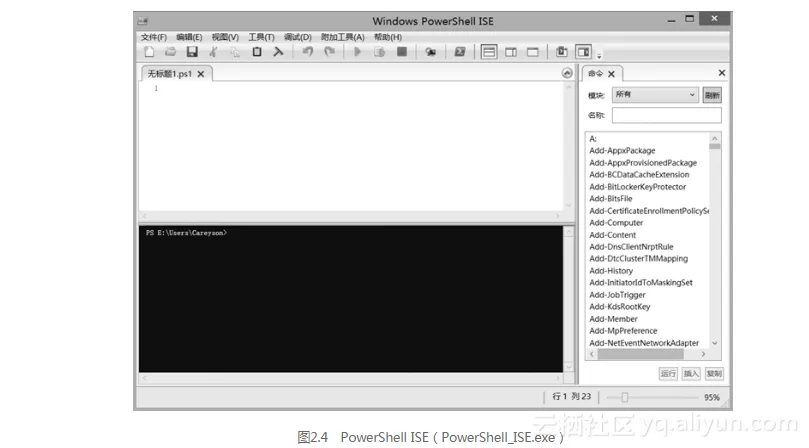Undo the last edit with the undo arrow
Viewport: 809px width, 448px height.
[x=308, y=52]
